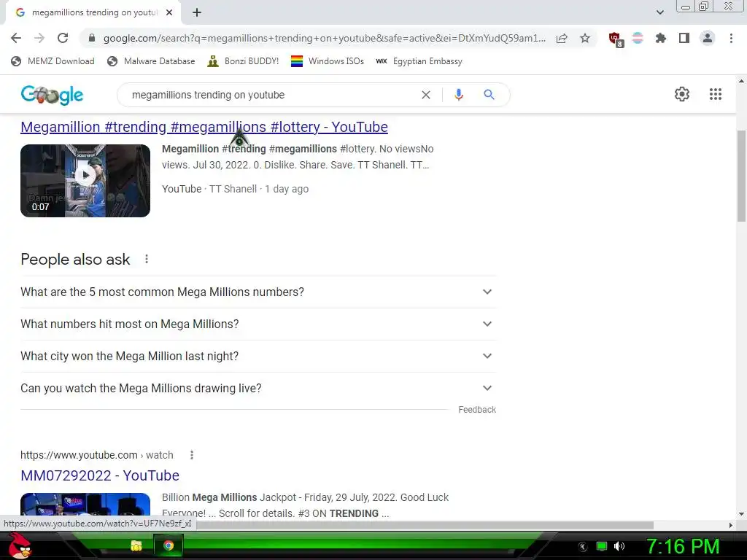Open Google quick settings gear
747x560 pixels.
pos(682,94)
